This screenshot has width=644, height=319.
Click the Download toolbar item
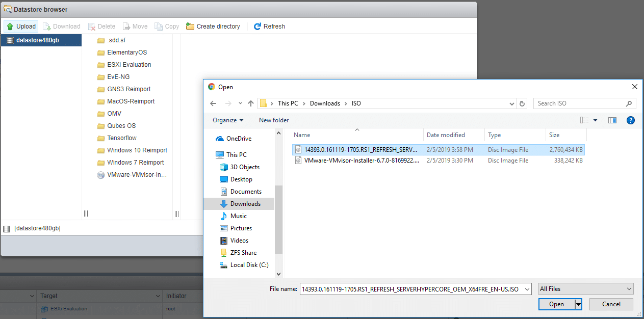[x=62, y=26]
